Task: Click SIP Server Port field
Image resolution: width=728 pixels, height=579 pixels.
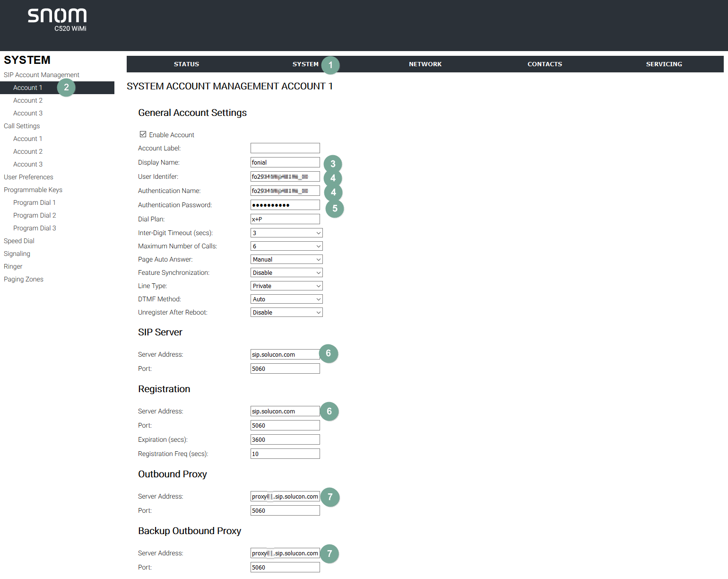Action: click(285, 368)
